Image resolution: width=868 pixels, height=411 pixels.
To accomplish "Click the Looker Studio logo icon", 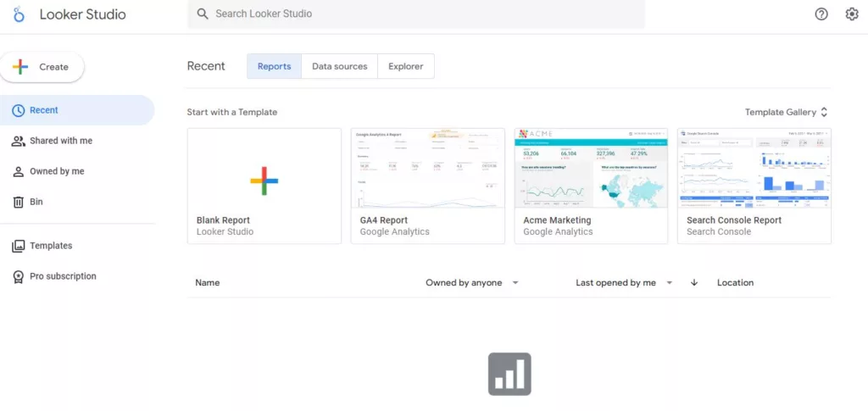I will coord(19,14).
